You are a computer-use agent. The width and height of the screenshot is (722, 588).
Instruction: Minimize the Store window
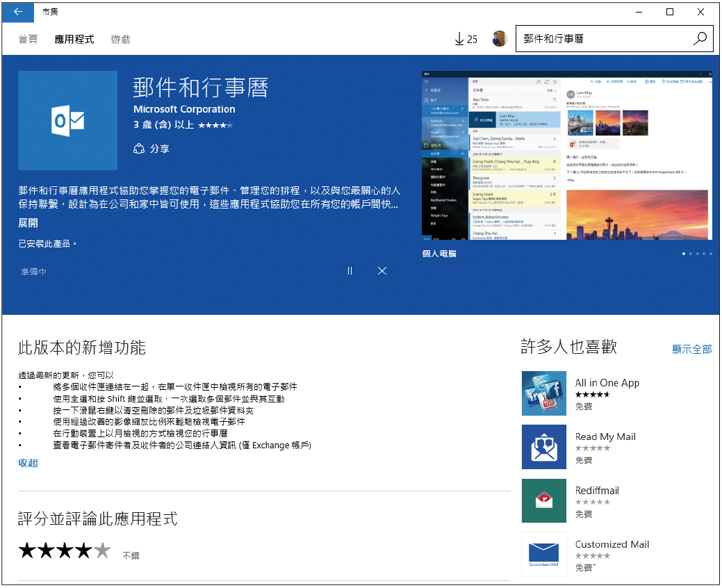[639, 12]
